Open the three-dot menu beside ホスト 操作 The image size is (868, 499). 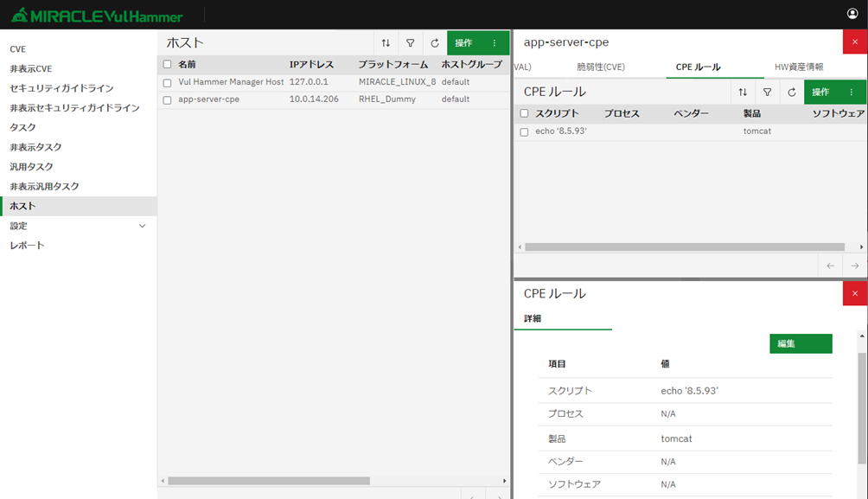pyautogui.click(x=495, y=43)
